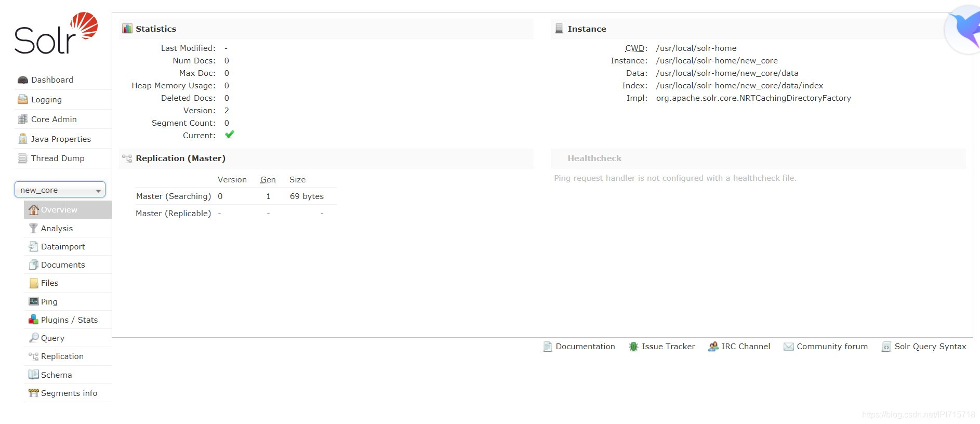Select the Overview core menu entry
980x424 pixels.
pyautogui.click(x=68, y=209)
